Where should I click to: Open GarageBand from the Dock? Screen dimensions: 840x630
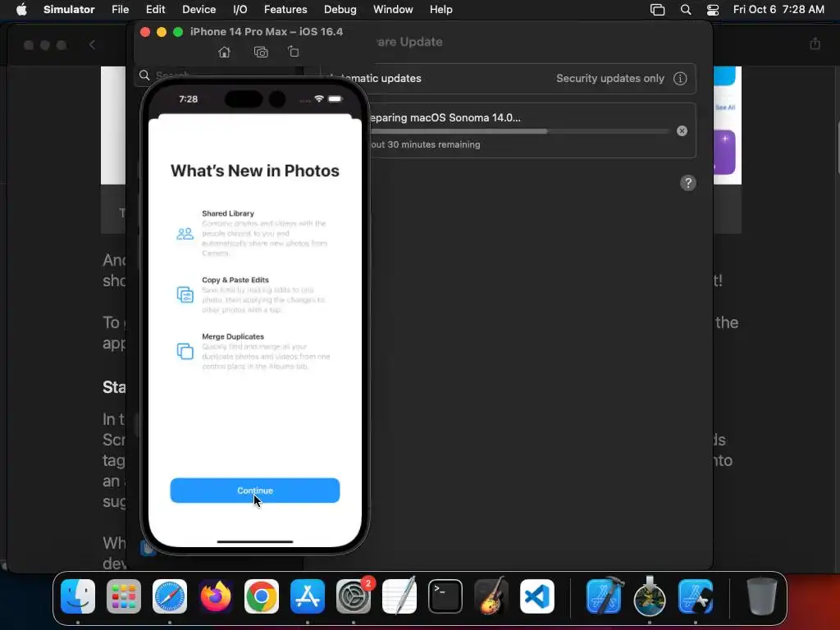(491, 596)
